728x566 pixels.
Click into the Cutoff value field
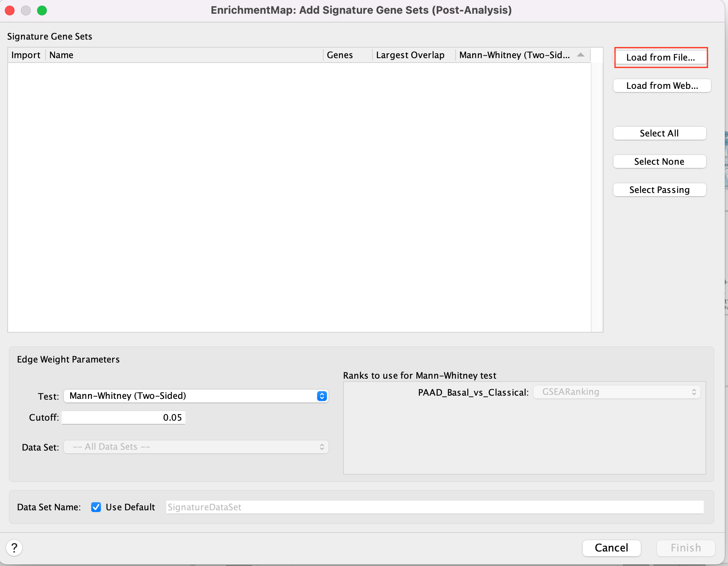[123, 417]
